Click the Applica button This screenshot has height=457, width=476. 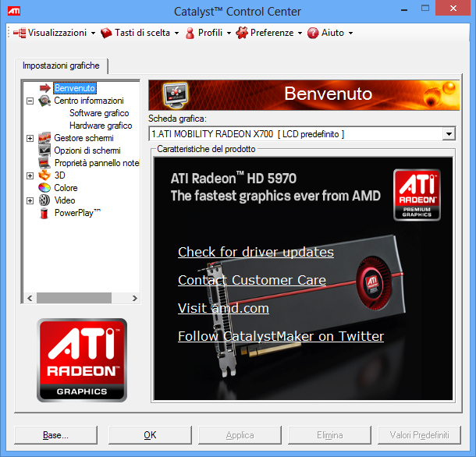tap(240, 435)
